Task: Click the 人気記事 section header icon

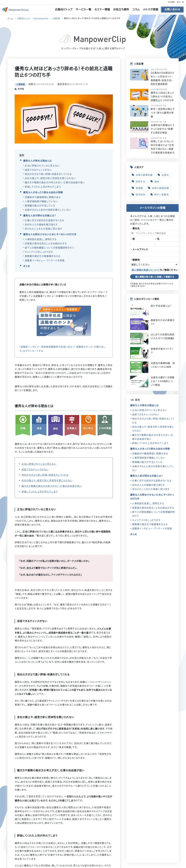Action: coord(131,64)
